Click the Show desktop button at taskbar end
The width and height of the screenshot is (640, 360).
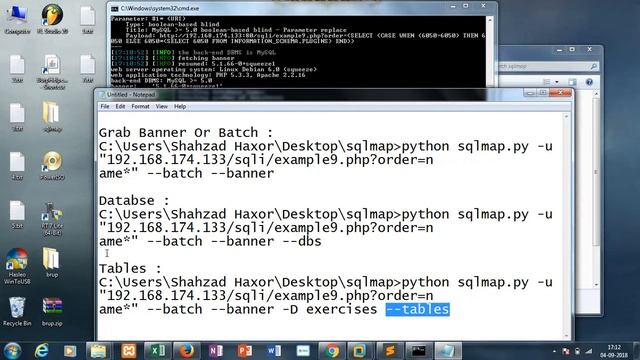pyautogui.click(x=636, y=351)
